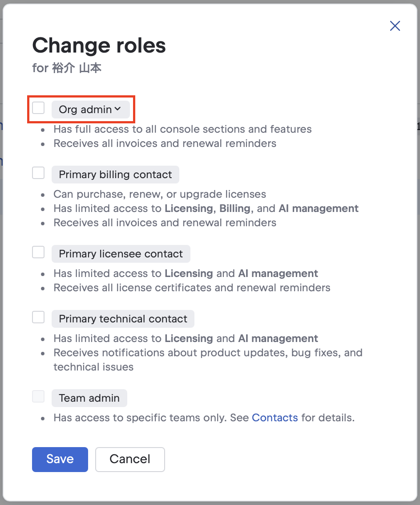
Task: Select the Primary technical contact role tag
Action: pyautogui.click(x=123, y=319)
